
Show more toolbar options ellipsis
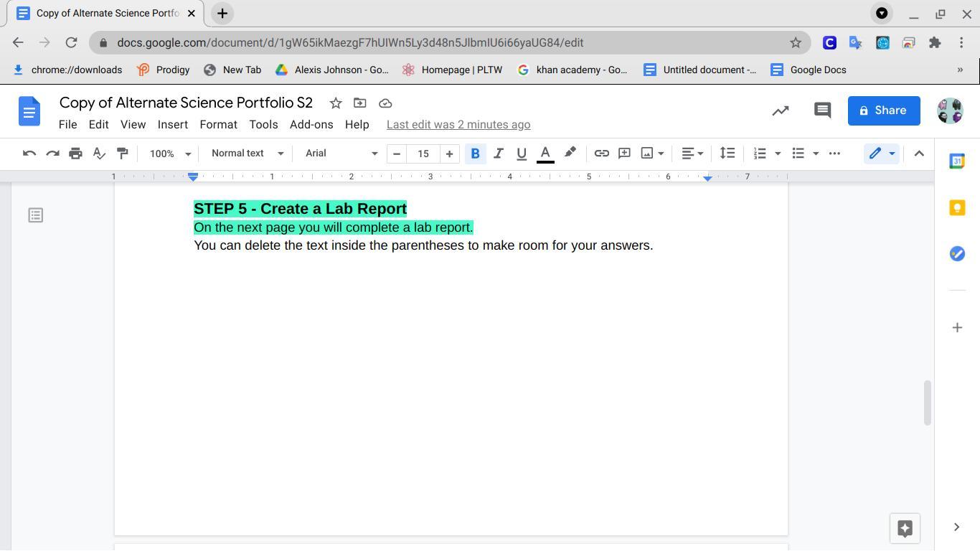pos(834,153)
